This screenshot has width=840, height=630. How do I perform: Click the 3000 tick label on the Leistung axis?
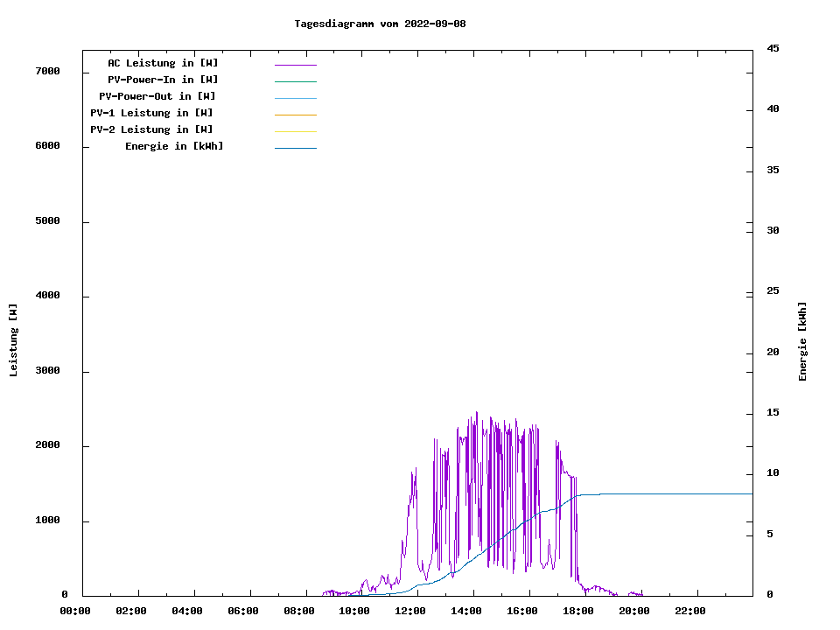(x=48, y=371)
